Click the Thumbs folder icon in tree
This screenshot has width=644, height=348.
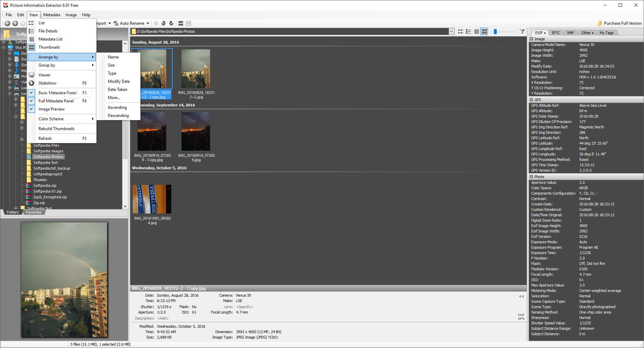29,180
